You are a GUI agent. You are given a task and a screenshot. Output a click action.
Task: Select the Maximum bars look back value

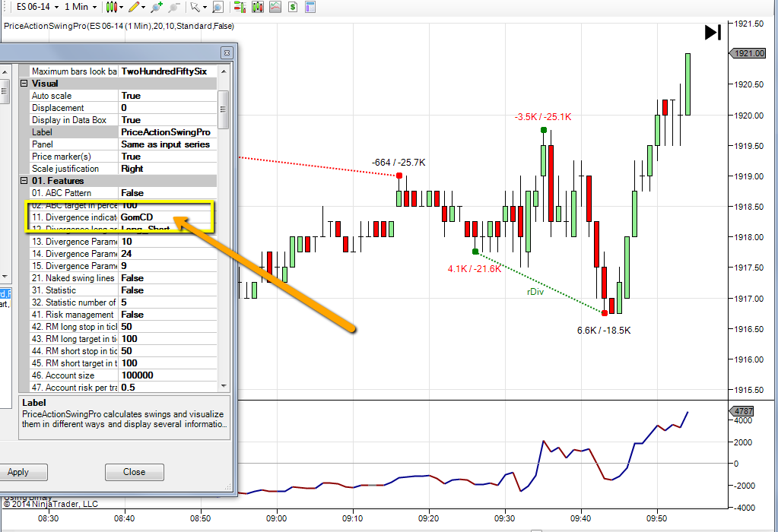coord(168,71)
